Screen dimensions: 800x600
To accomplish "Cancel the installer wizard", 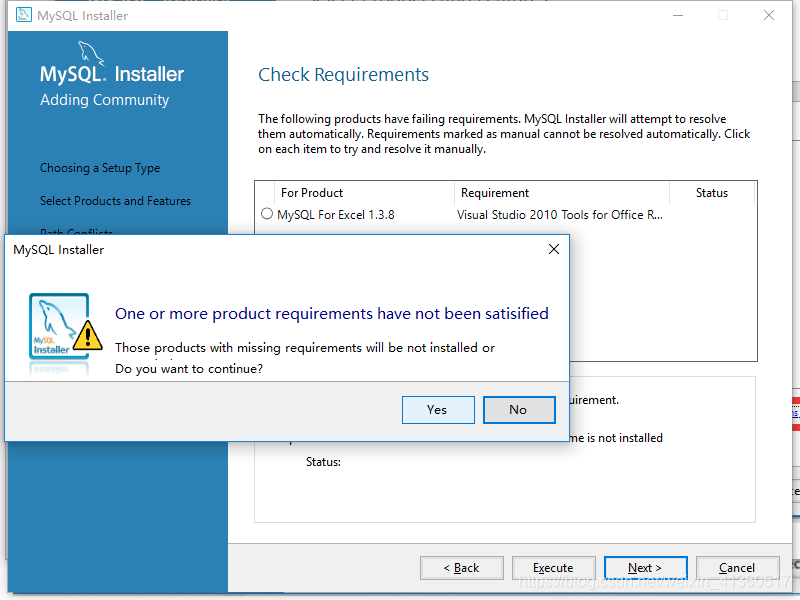I will coord(737,568).
